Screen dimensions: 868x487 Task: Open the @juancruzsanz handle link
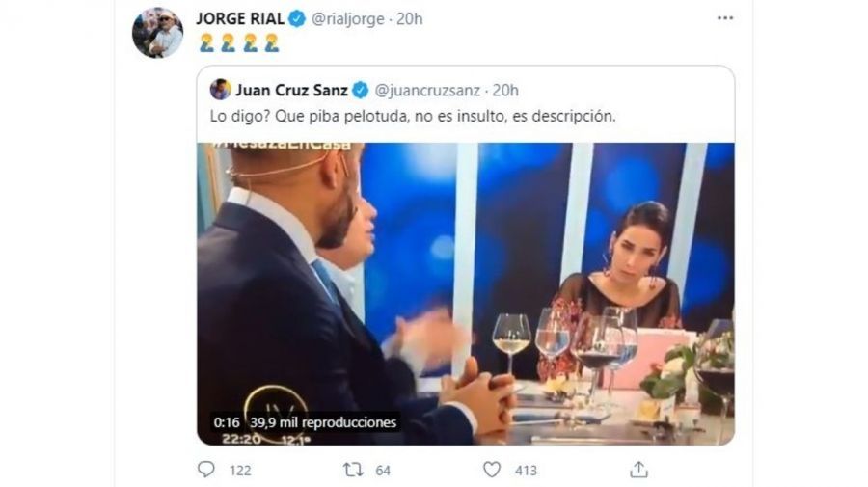(426, 91)
